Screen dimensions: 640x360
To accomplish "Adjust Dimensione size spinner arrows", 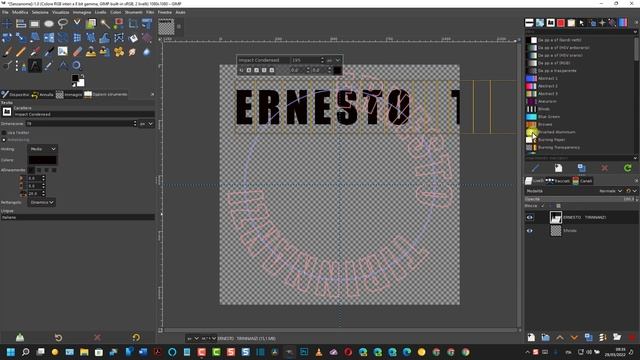I will (135, 123).
